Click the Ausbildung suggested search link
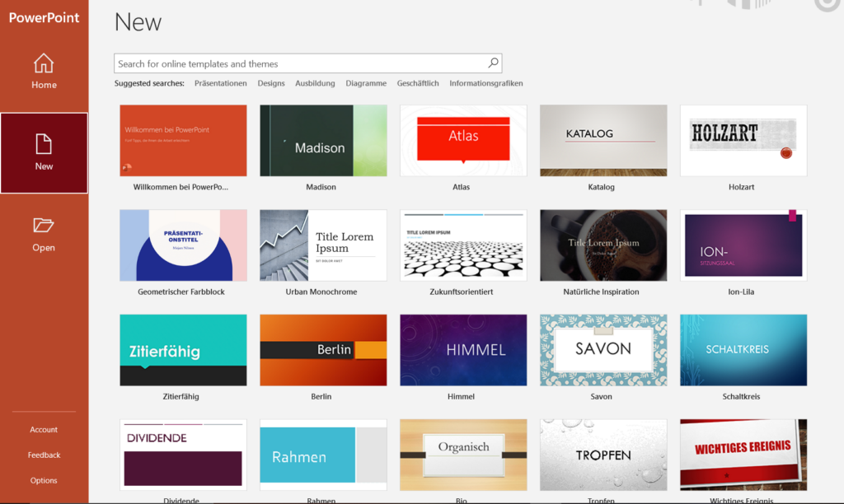The height and width of the screenshot is (504, 844). click(x=315, y=83)
